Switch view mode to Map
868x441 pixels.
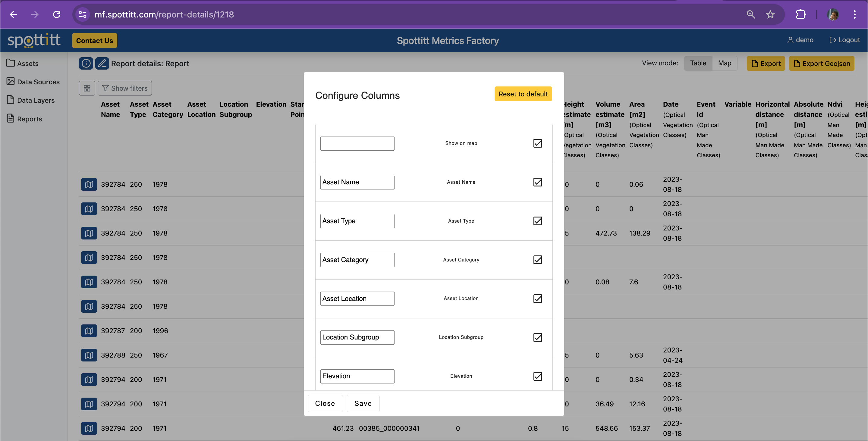pos(724,63)
